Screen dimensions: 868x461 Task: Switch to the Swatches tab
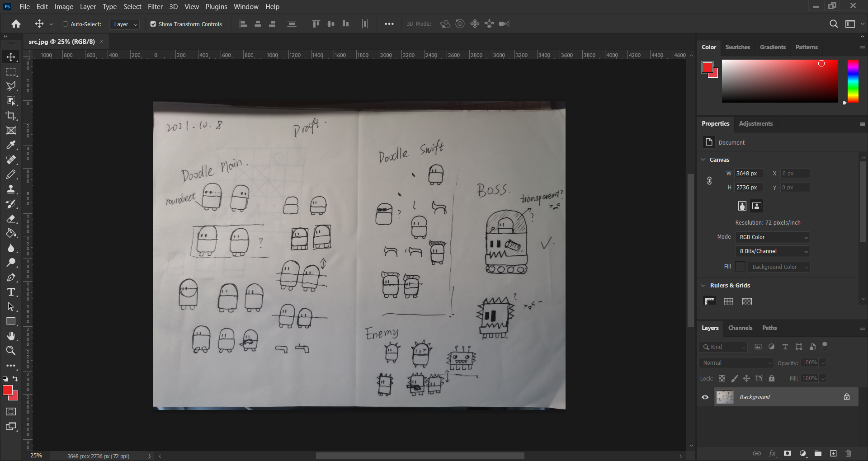tap(737, 47)
